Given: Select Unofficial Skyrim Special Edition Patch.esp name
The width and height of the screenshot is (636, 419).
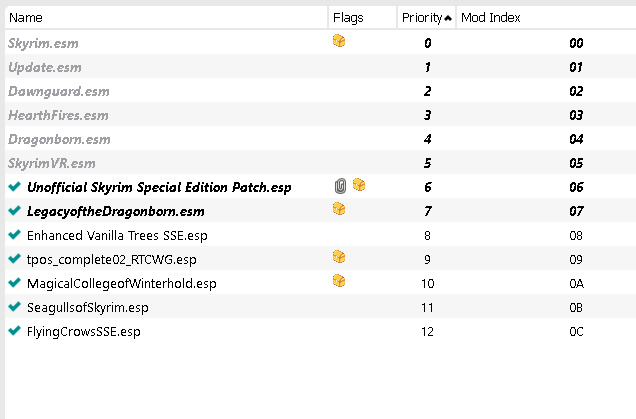Looking at the screenshot, I should (159, 188).
